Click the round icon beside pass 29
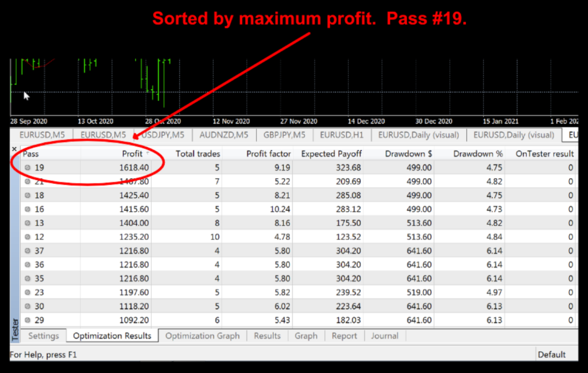588x373 pixels. (28, 320)
